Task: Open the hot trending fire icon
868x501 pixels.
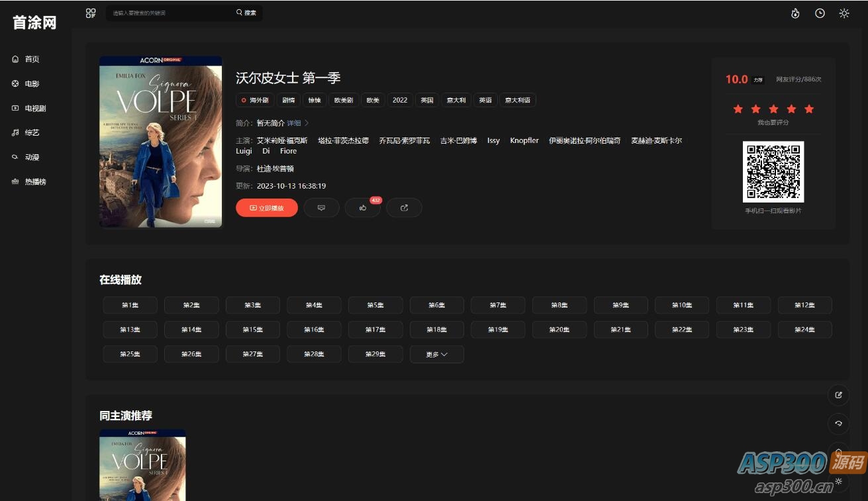Action: point(795,13)
